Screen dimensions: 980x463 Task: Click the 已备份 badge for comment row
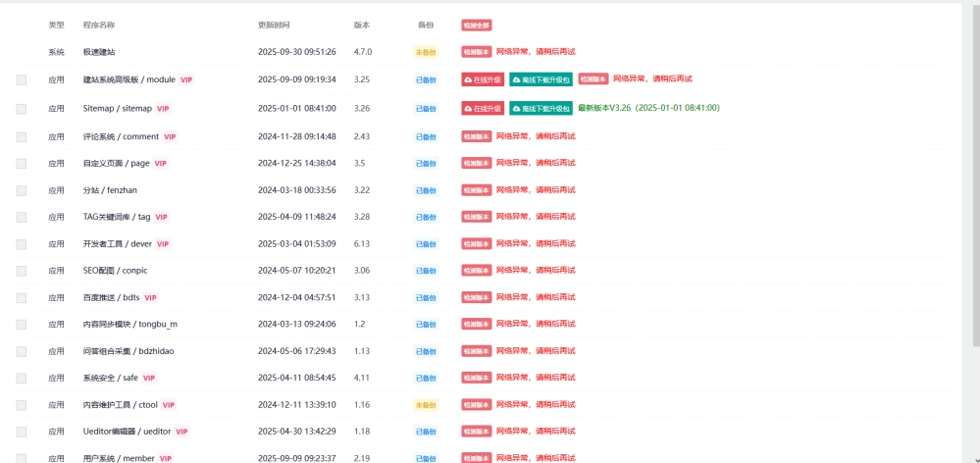point(425,137)
